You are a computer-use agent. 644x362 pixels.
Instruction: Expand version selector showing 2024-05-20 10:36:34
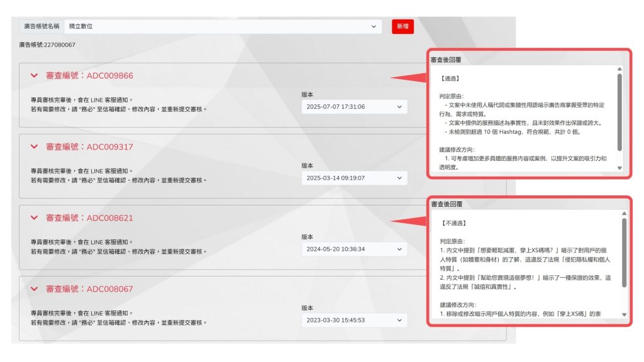coord(354,249)
